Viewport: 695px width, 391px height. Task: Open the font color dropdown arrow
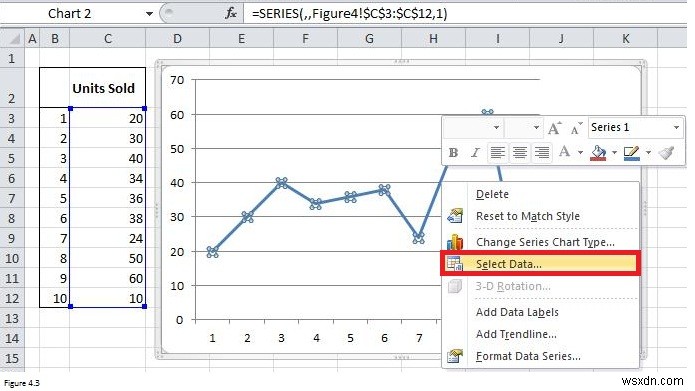(580, 152)
